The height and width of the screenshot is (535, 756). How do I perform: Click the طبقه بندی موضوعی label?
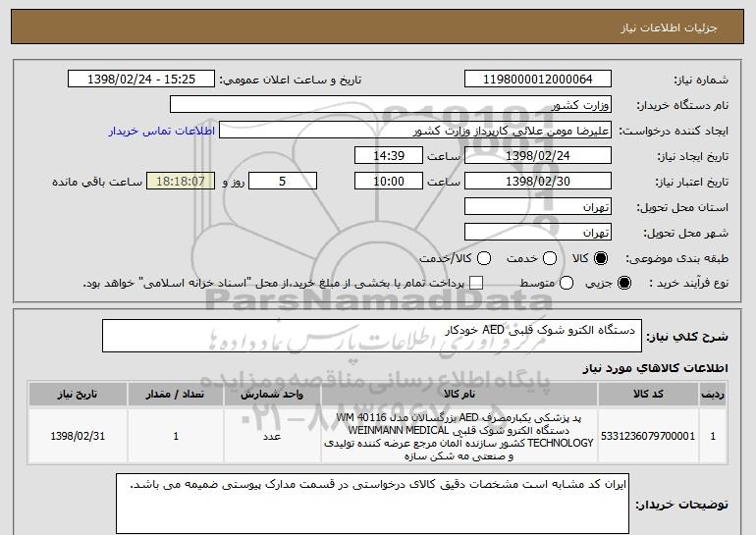676,258
